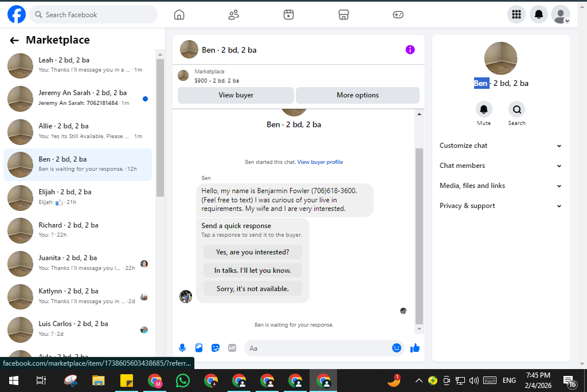Viewport: 587px width, 392px height.
Task: Open Katlynn's 2 bd, 2 ba conversation
Action: 78,296
